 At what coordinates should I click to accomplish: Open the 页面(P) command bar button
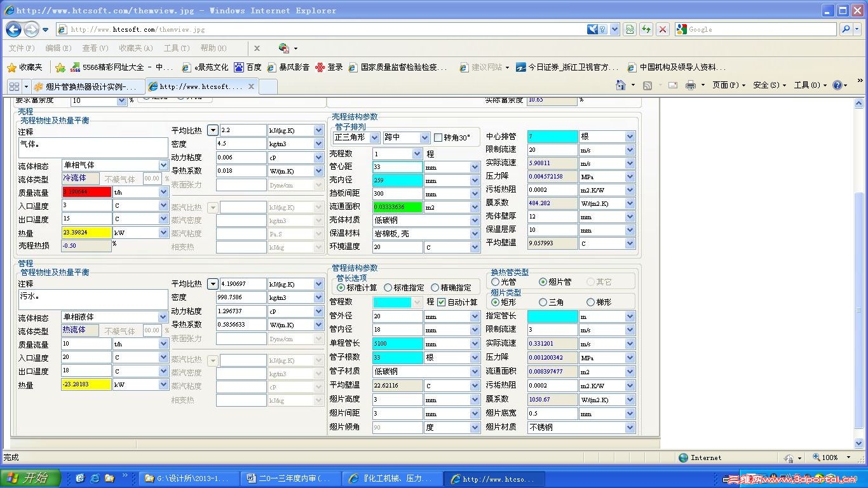729,85
